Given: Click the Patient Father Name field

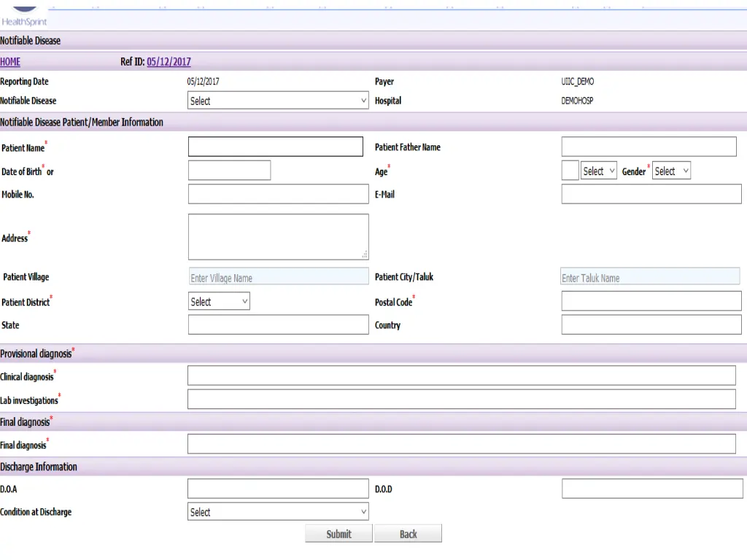Looking at the screenshot, I should click(649, 147).
